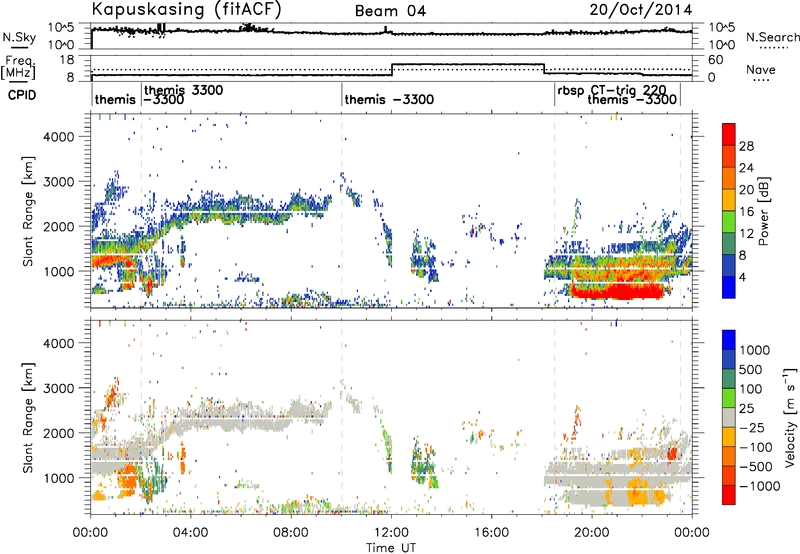Click the '3000' range tick of the velocity panel
The width and height of the screenshot is (800, 554).
(x=59, y=388)
